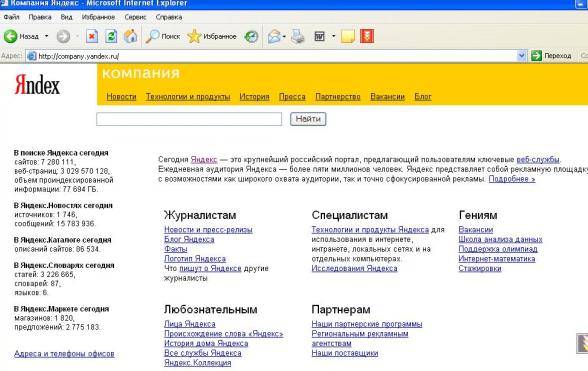Open Наши поставщики link
This screenshot has height=371, width=588.
click(x=345, y=353)
